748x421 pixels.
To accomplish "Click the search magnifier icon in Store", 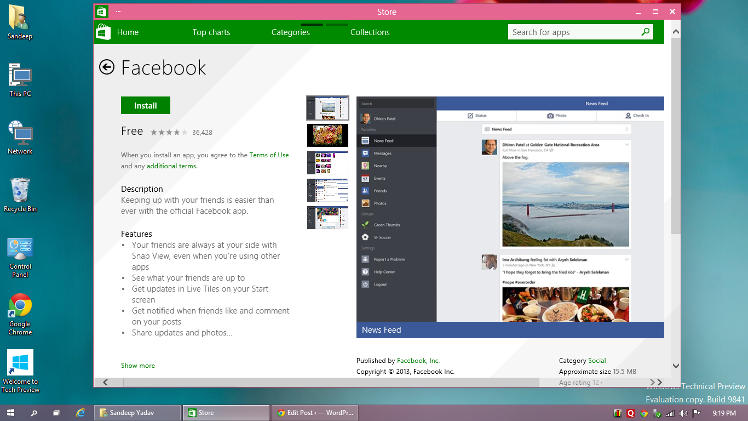I will (x=645, y=32).
